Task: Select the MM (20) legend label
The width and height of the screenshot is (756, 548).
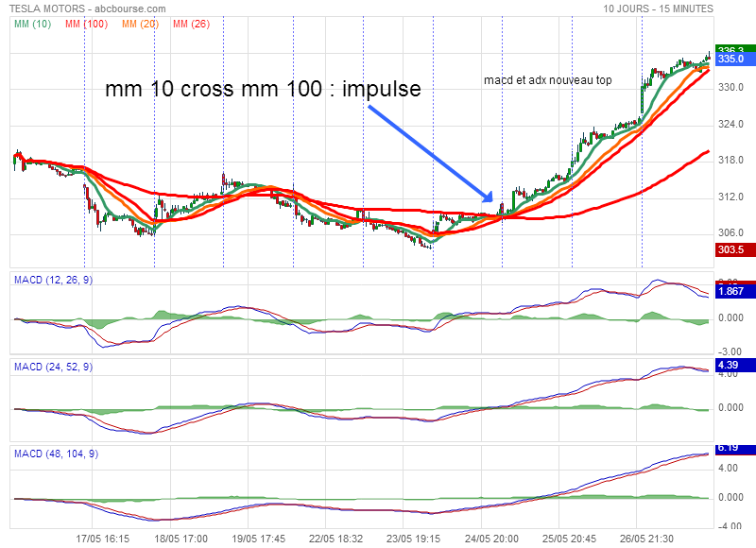Action: [140, 24]
